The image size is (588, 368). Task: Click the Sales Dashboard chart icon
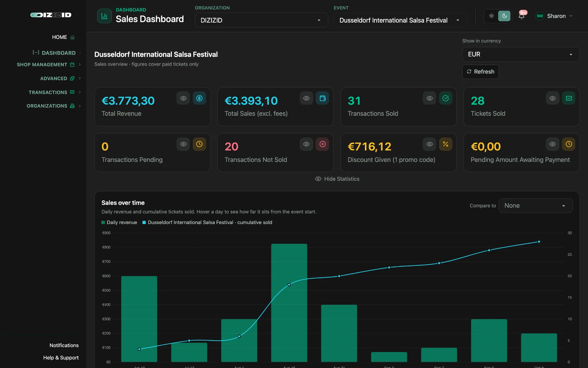(x=105, y=16)
